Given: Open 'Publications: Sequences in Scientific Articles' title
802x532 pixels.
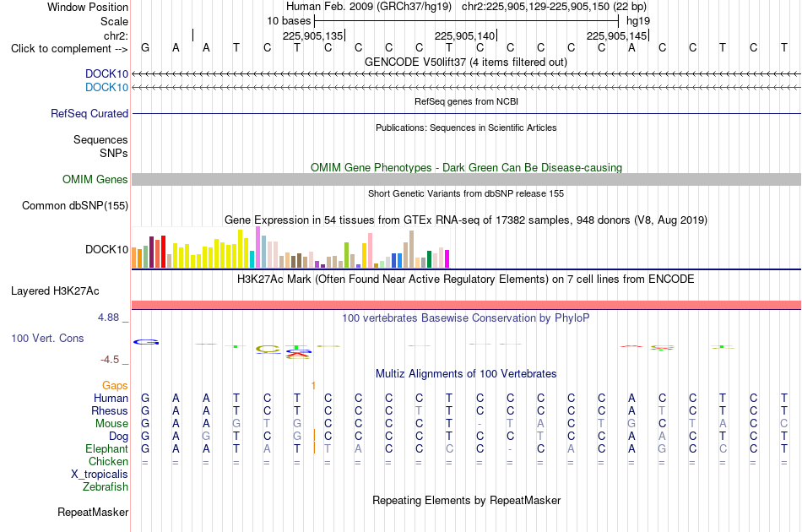Looking at the screenshot, I should pos(466,128).
